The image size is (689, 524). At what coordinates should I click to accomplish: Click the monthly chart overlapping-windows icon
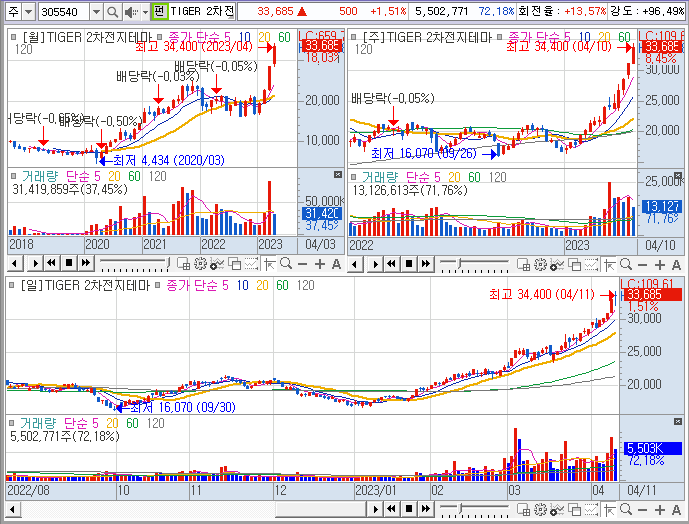click(235, 264)
